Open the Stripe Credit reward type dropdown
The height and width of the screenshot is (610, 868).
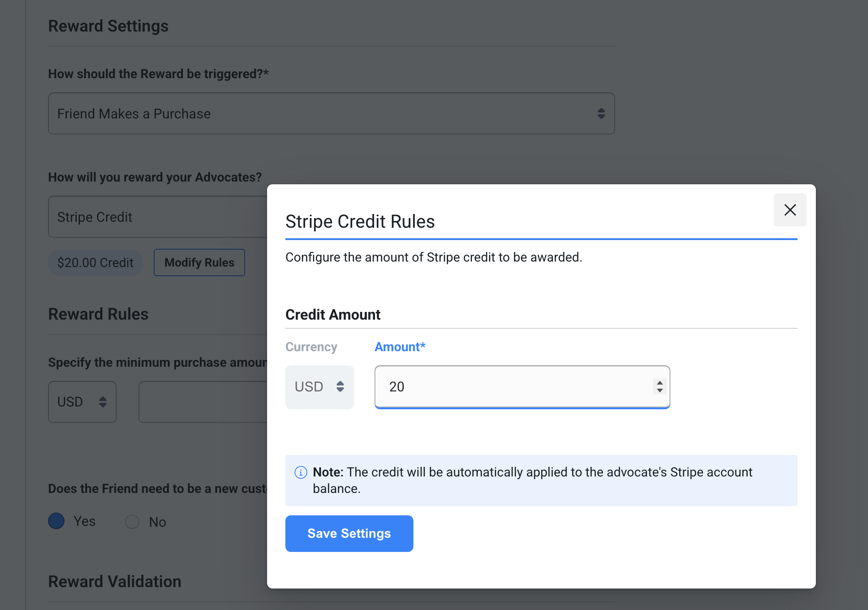(x=158, y=217)
